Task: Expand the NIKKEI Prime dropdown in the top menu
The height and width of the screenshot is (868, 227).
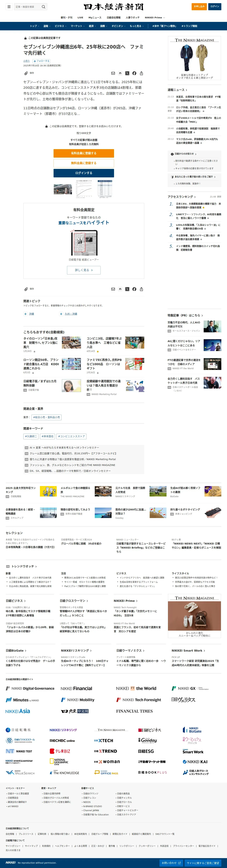Action: click(155, 17)
